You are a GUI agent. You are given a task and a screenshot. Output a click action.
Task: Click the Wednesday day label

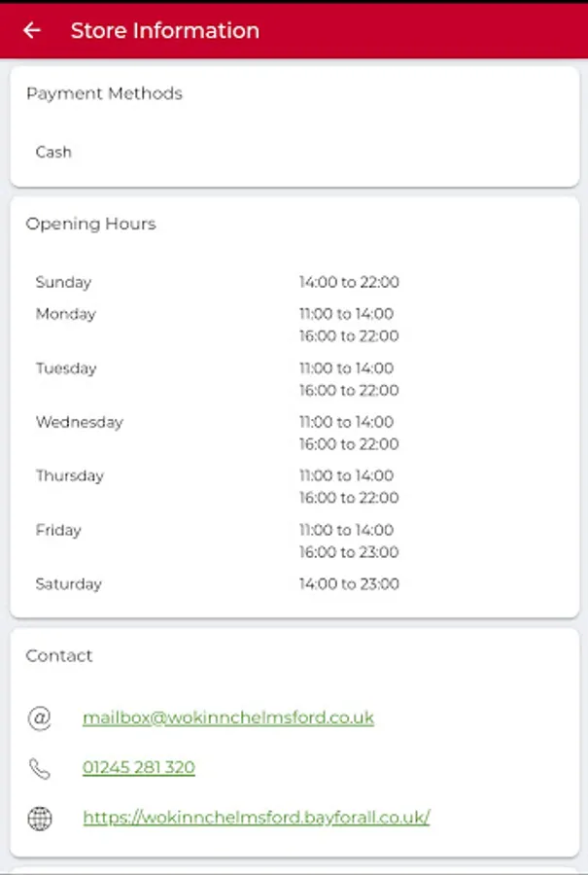pyautogui.click(x=80, y=422)
